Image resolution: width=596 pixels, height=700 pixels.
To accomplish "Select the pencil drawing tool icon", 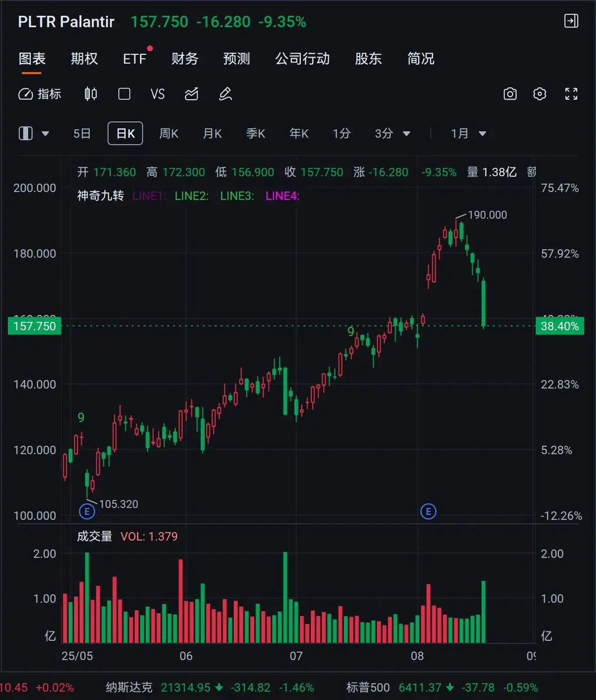I will pyautogui.click(x=225, y=94).
